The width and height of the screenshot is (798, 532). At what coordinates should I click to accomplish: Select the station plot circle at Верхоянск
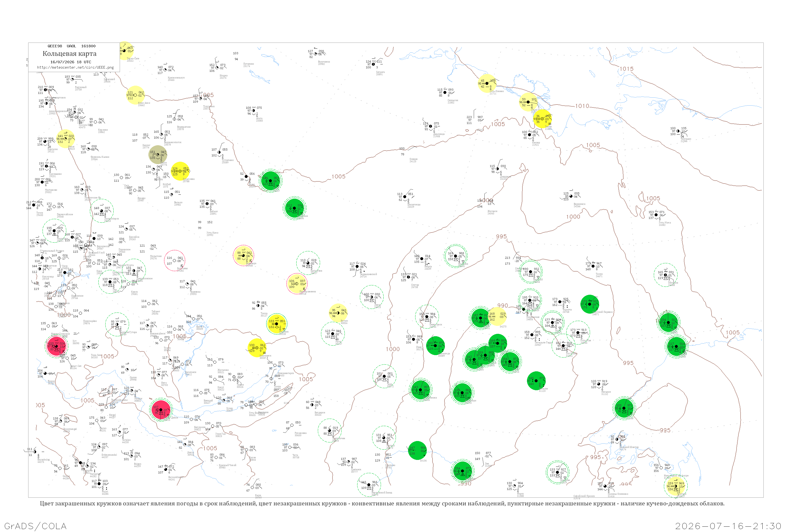571,196
